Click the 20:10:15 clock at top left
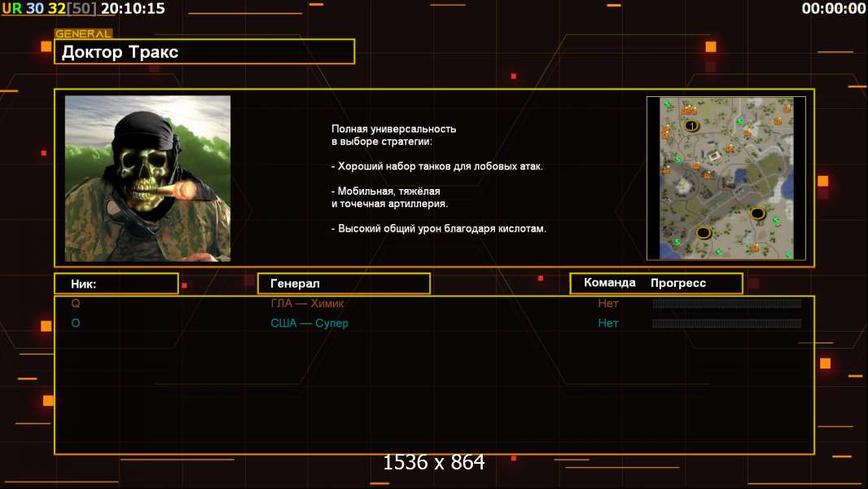This screenshot has height=489, width=868. [x=133, y=8]
